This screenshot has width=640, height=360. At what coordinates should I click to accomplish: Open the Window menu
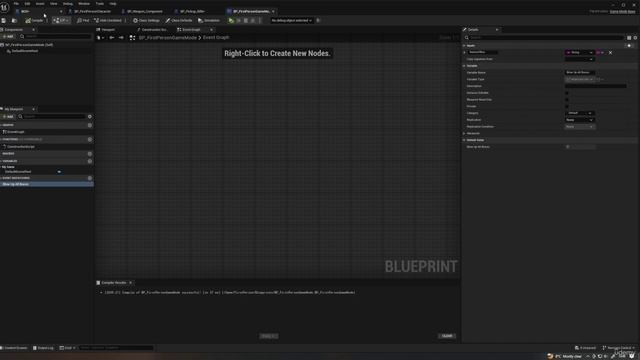click(x=84, y=4)
